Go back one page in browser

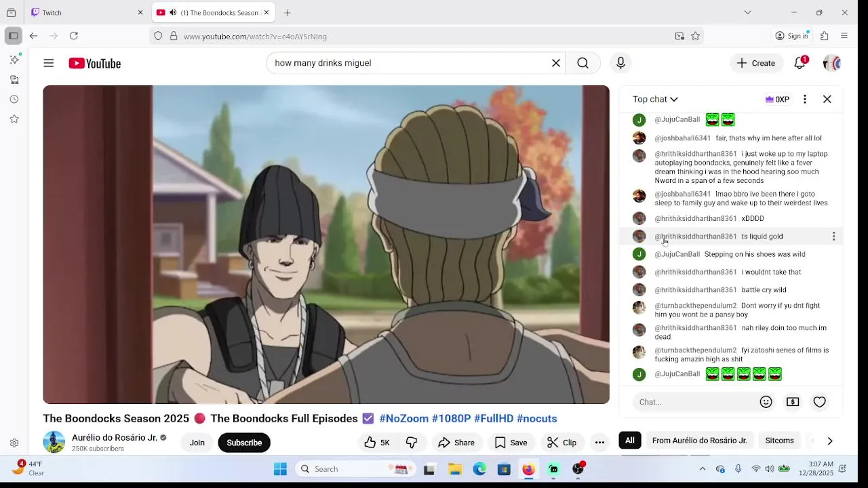[x=33, y=36]
